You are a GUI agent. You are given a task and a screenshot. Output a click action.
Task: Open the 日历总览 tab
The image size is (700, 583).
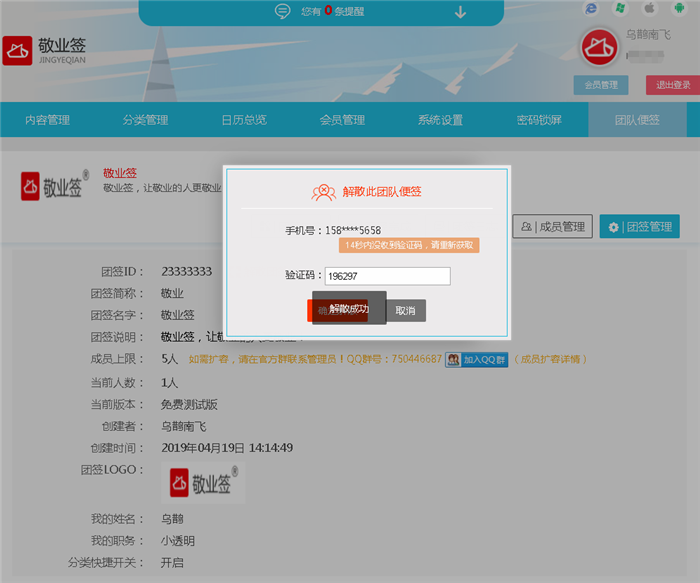pos(244,120)
